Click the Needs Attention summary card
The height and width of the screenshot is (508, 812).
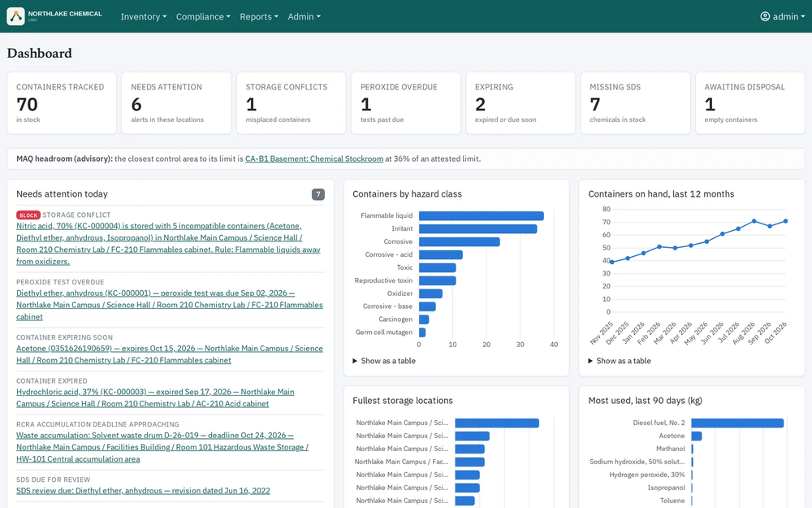[176, 103]
